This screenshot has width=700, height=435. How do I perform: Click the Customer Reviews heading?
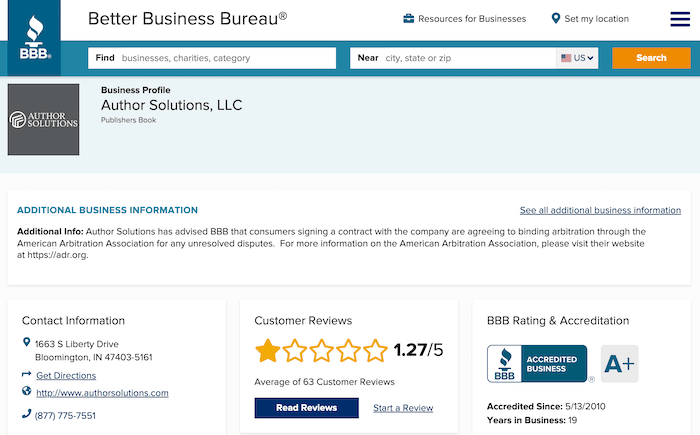point(303,321)
